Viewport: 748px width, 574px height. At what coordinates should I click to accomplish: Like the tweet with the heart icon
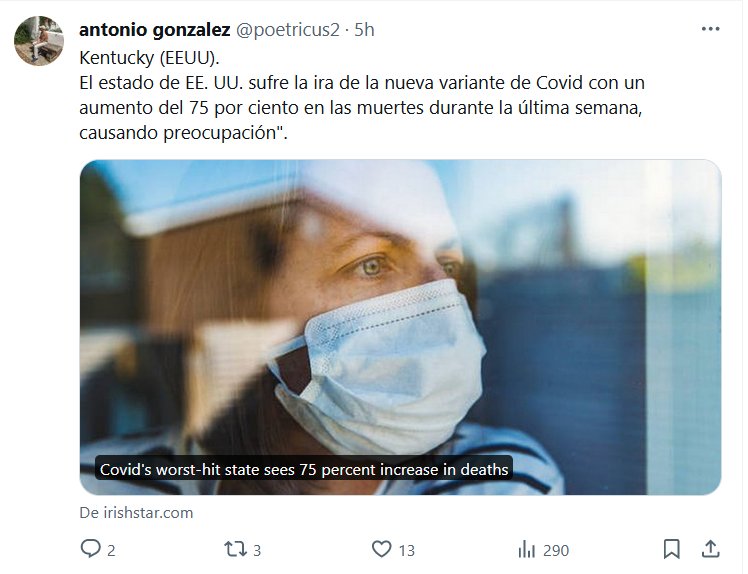click(382, 549)
